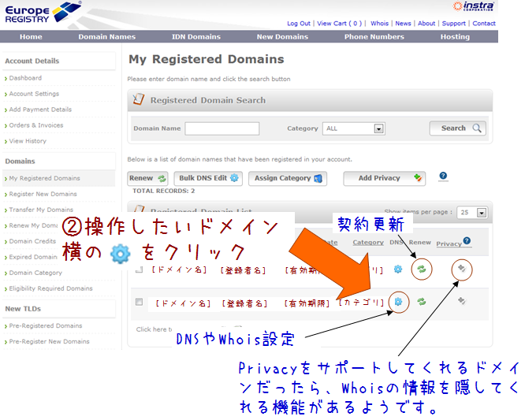This screenshot has width=525, height=420.
Task: Click the Bulk DNS Edit button
Action: coord(208,178)
